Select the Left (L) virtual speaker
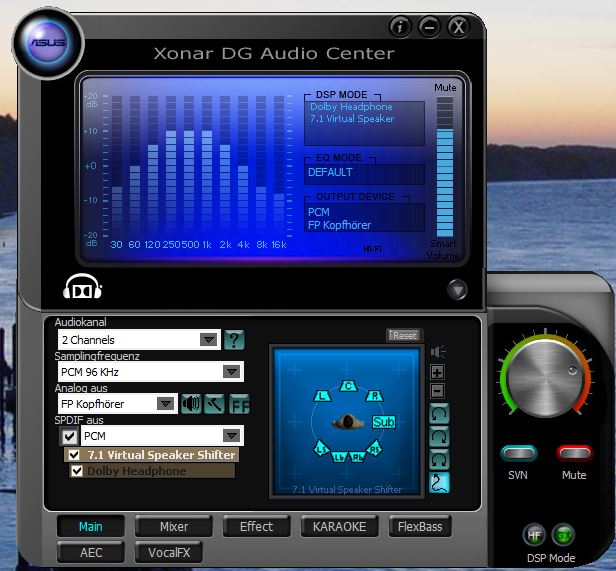Image resolution: width=616 pixels, height=571 pixels. pyautogui.click(x=323, y=396)
